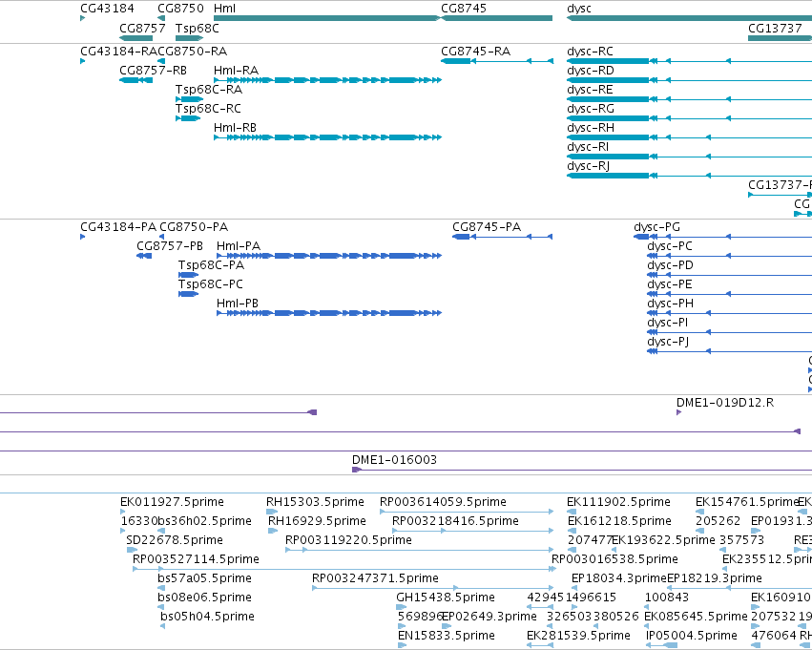
Task: Click EST EN15833.5prime
Action: coord(447,636)
